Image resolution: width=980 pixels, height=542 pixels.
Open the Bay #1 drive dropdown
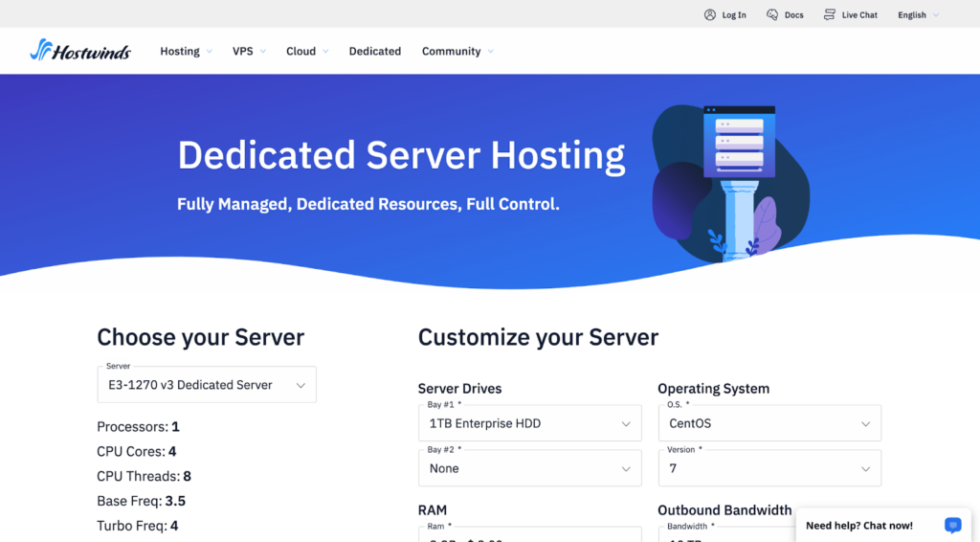click(530, 423)
